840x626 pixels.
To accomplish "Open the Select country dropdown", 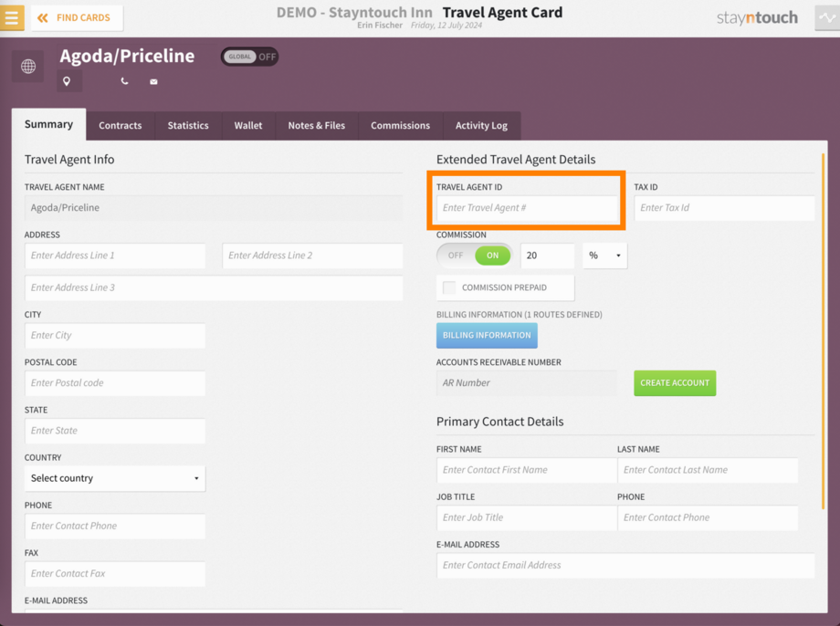I will [115, 478].
